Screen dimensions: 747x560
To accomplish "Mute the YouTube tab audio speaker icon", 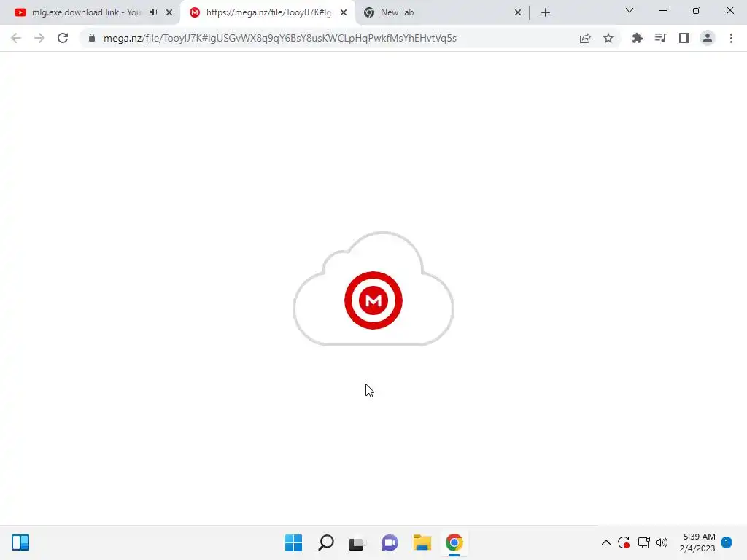I will coord(153,12).
